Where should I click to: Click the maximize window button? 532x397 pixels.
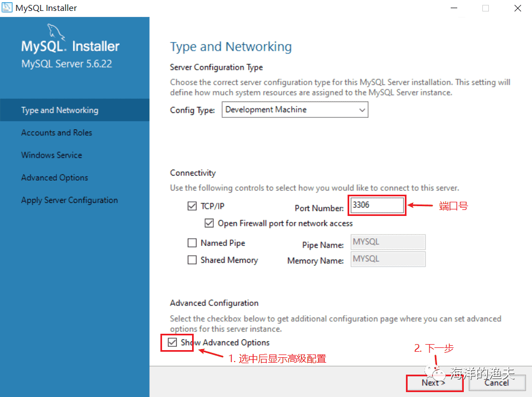486,8
